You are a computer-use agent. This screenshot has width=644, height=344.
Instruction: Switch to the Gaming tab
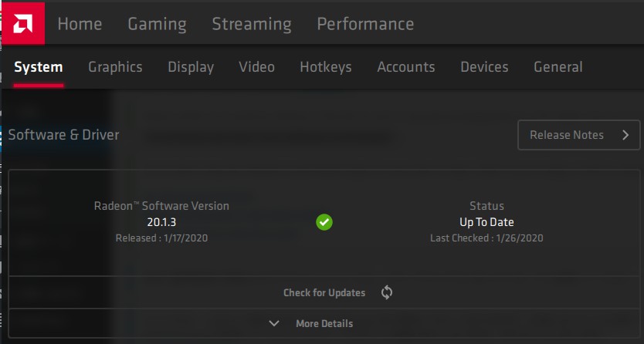(x=157, y=24)
